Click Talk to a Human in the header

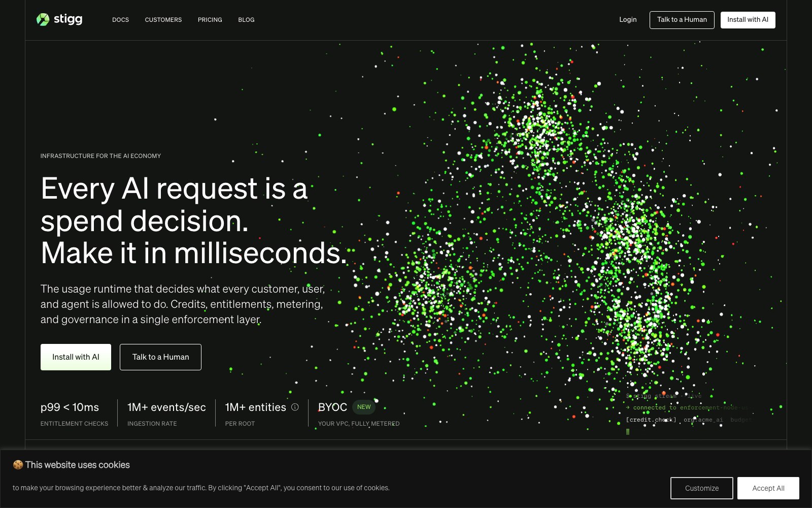[682, 20]
